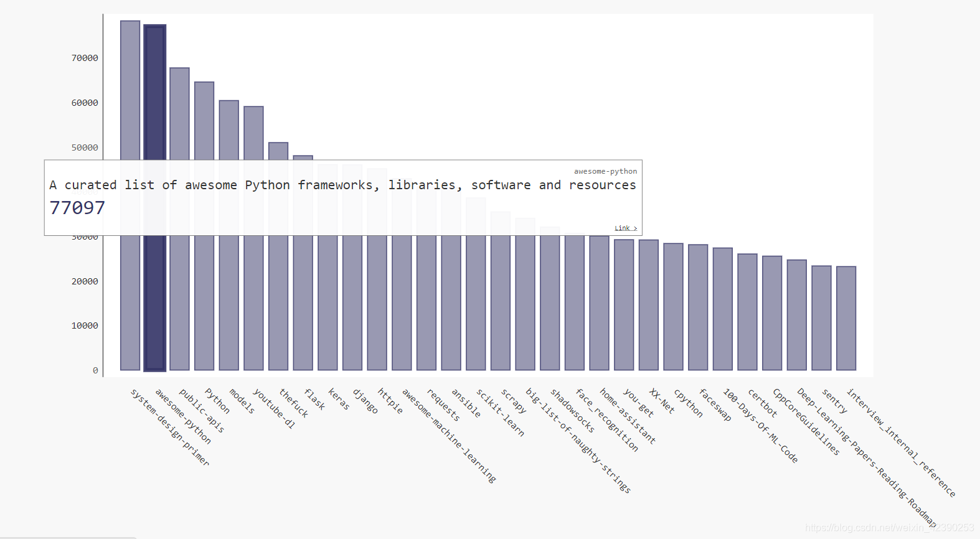Click the 'XX-Net' x-axis label

click(x=661, y=400)
